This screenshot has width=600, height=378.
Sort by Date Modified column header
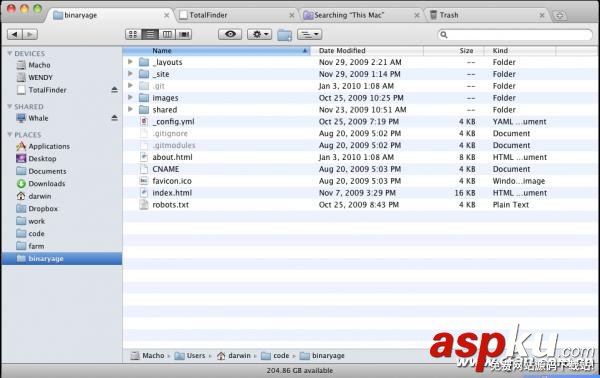[x=367, y=51]
